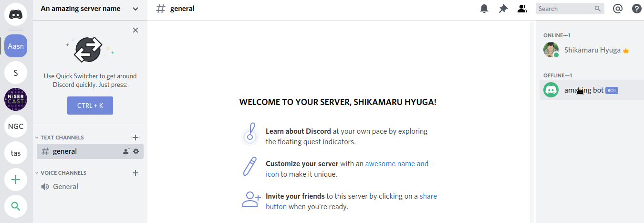Show pinned messages
The height and width of the screenshot is (223, 644).
click(503, 9)
